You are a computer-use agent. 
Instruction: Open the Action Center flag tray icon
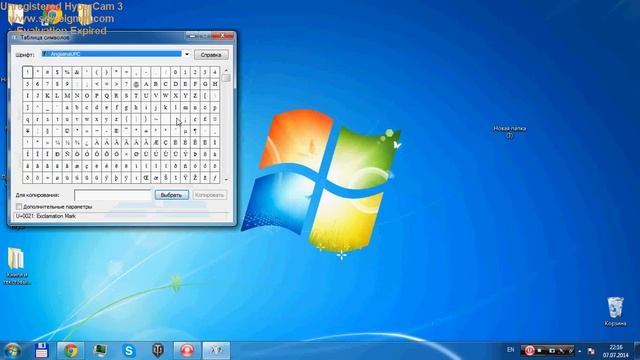pyautogui.click(x=591, y=351)
